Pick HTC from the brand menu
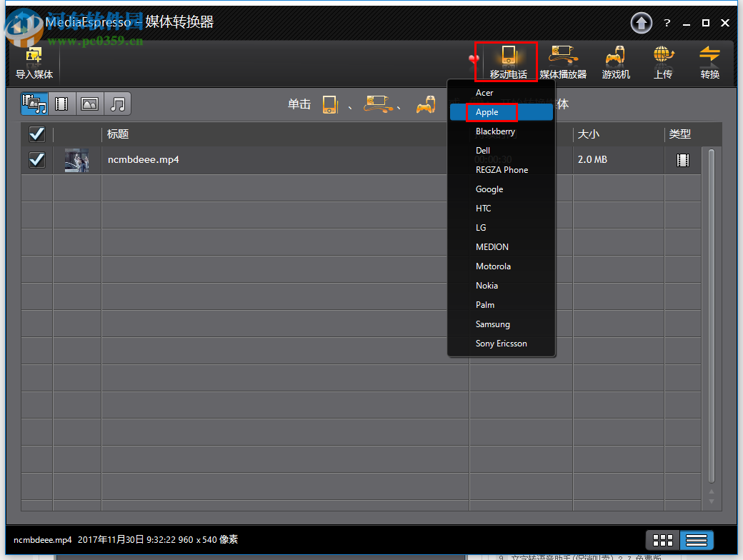This screenshot has width=743, height=560. click(x=502, y=209)
